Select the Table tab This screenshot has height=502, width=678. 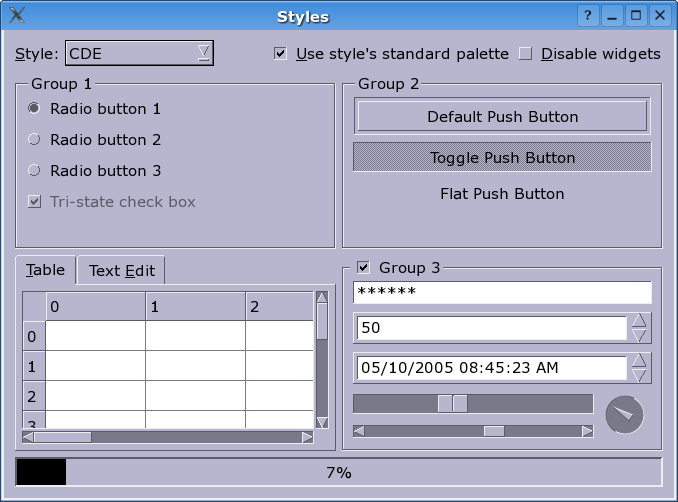pos(46,270)
